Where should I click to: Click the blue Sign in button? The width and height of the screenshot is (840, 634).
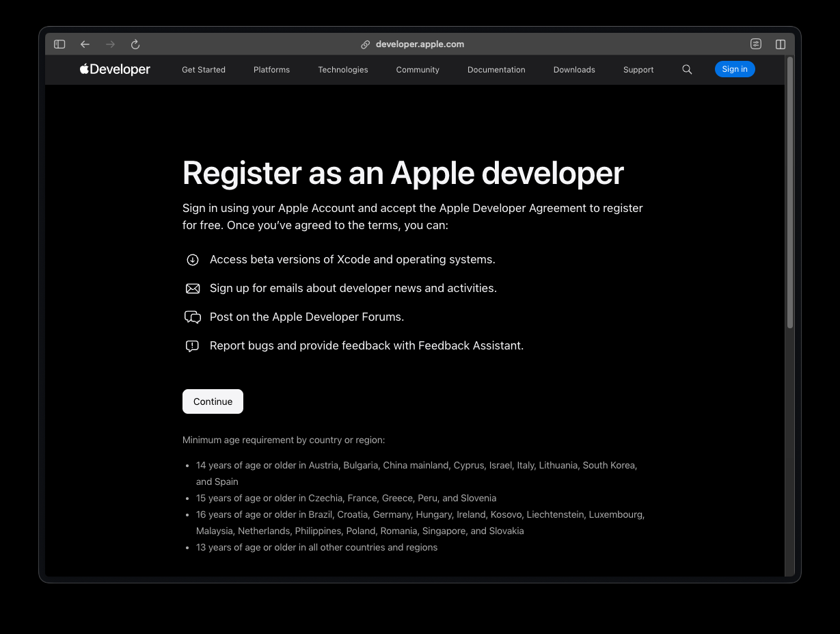coord(735,69)
